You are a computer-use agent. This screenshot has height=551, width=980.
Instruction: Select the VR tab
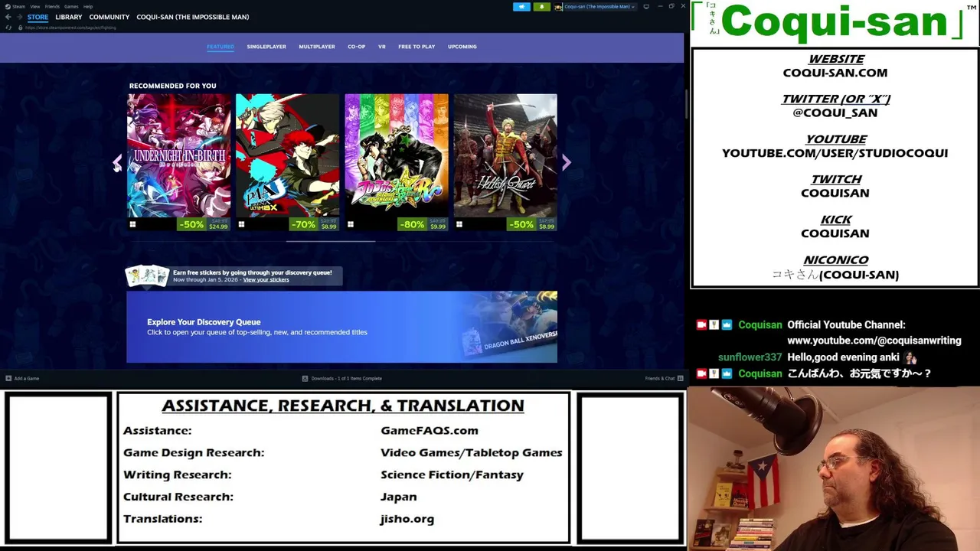pyautogui.click(x=382, y=47)
